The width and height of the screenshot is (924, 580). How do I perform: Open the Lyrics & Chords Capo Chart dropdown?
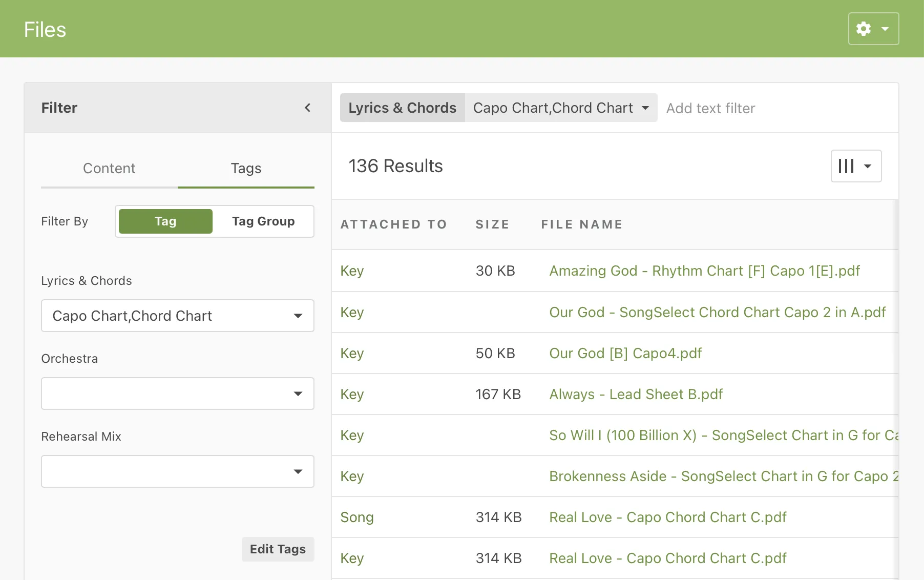(177, 316)
